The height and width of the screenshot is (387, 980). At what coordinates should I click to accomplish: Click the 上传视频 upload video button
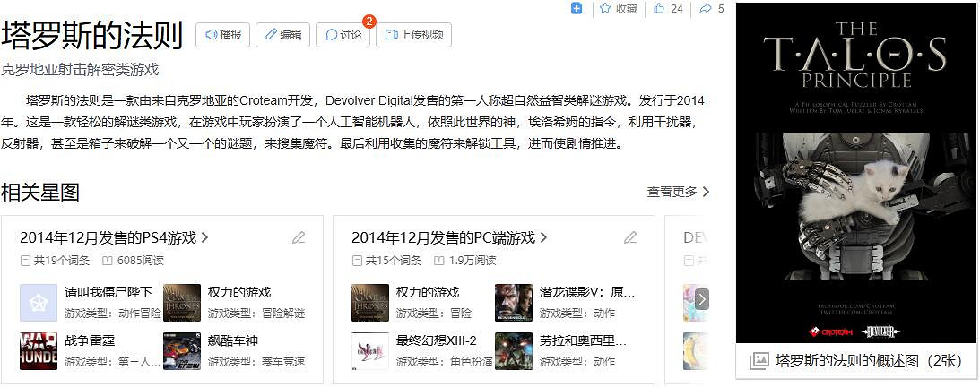coord(413,35)
